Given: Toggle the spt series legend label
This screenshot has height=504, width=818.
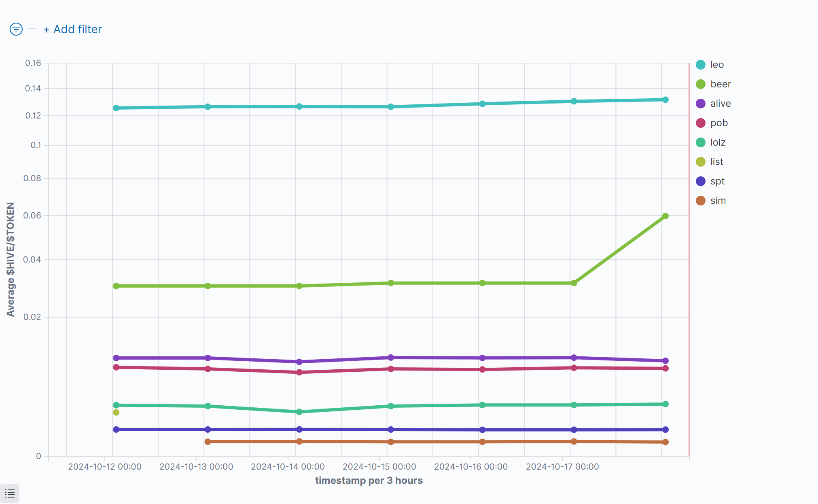Looking at the screenshot, I should [717, 181].
